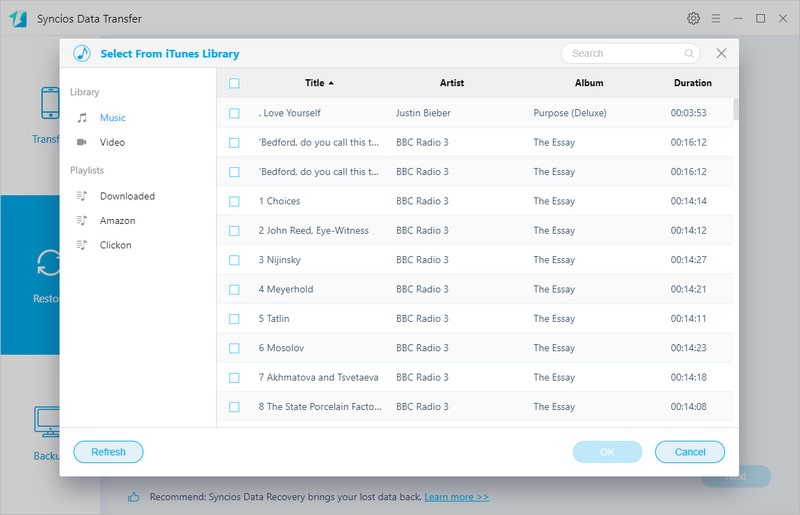Image resolution: width=800 pixels, height=515 pixels.
Task: Click the 8 The State Porcelain Facto... title
Action: tap(320, 407)
